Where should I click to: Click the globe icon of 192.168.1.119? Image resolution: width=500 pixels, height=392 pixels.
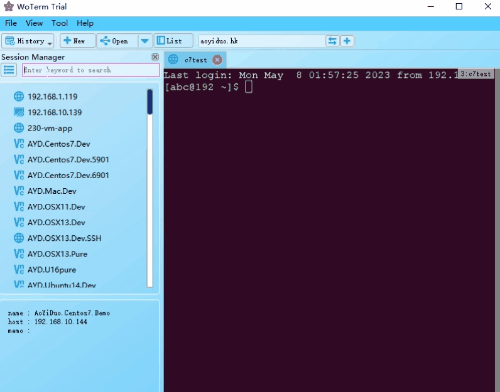(x=19, y=96)
